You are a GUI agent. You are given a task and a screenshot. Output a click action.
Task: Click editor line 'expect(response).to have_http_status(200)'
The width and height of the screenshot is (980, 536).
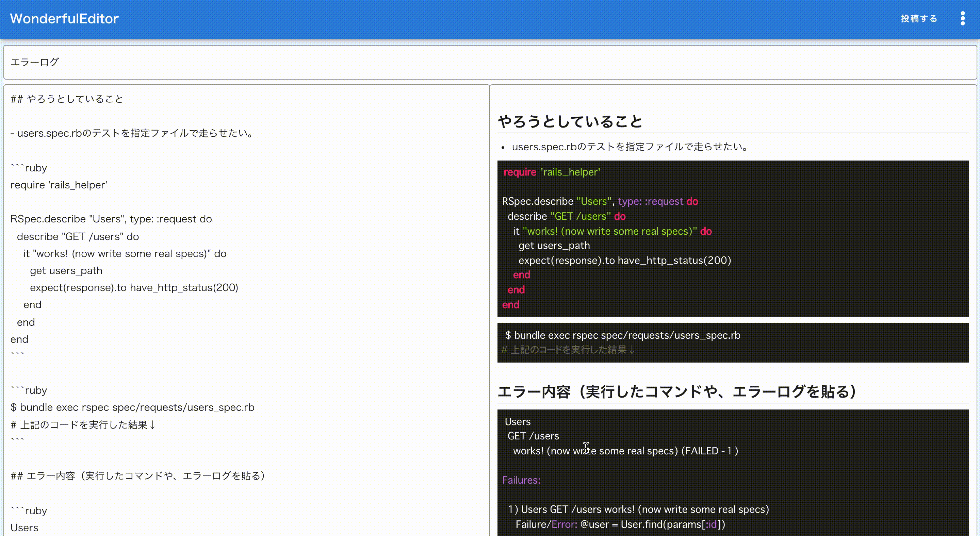click(x=134, y=288)
